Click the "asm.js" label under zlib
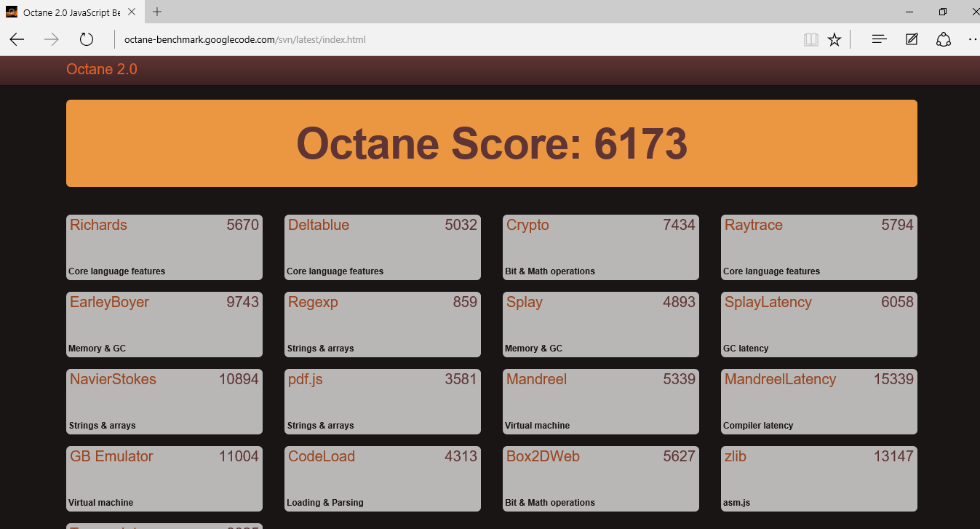This screenshot has height=529, width=980. 736,503
